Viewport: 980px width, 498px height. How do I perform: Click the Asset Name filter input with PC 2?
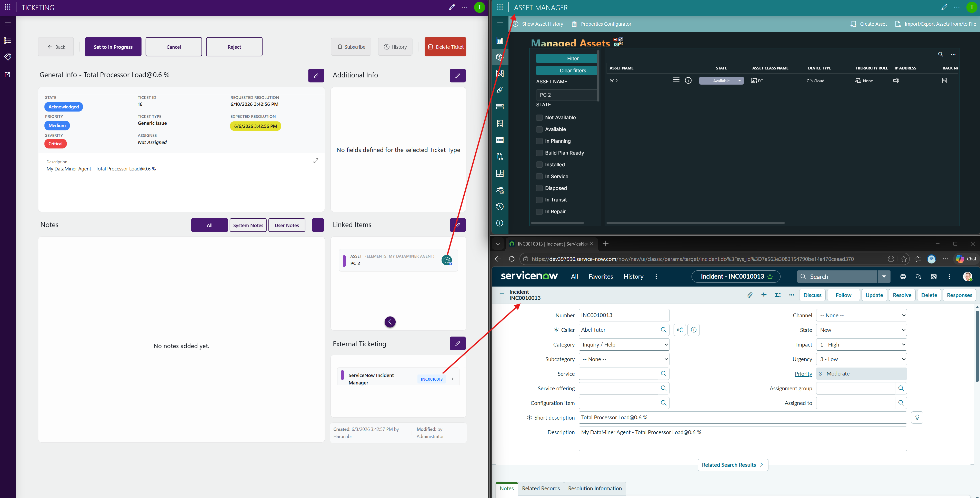point(566,95)
